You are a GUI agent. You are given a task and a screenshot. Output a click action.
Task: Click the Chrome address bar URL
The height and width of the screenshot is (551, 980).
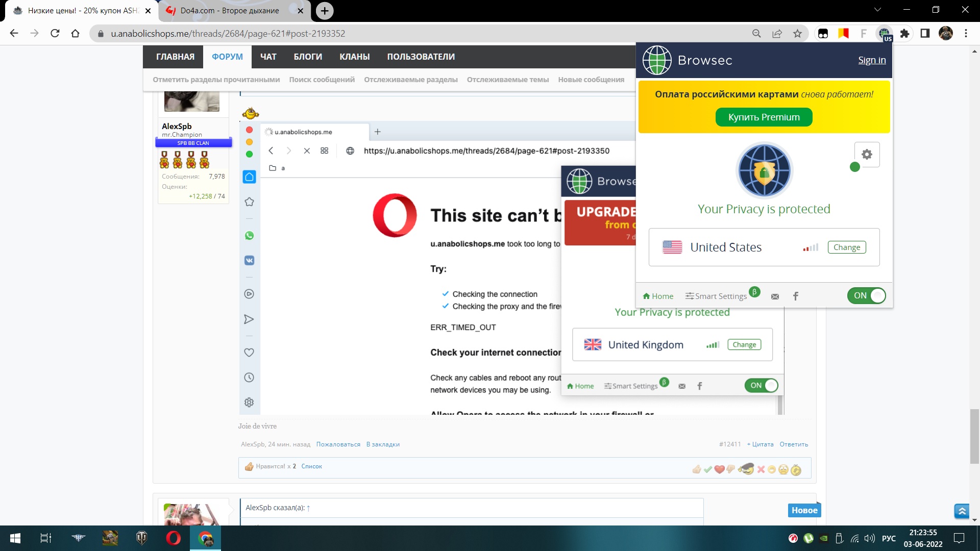pyautogui.click(x=228, y=34)
